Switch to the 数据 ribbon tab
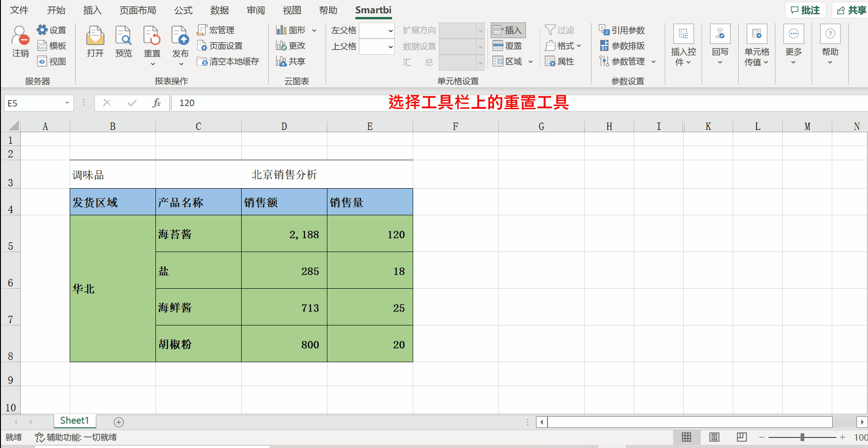868x448 pixels. 220,10
